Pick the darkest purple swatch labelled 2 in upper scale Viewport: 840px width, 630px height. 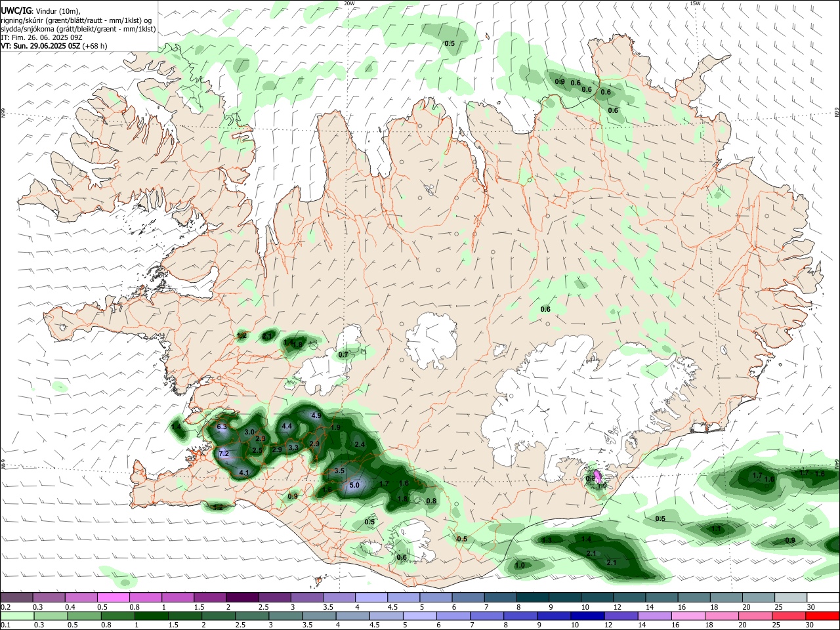[x=241, y=597]
